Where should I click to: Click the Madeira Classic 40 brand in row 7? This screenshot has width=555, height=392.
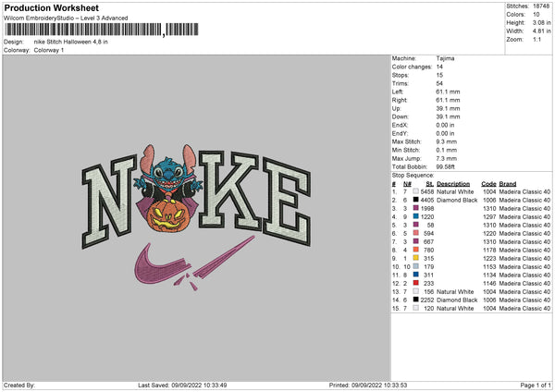pyautogui.click(x=524, y=241)
